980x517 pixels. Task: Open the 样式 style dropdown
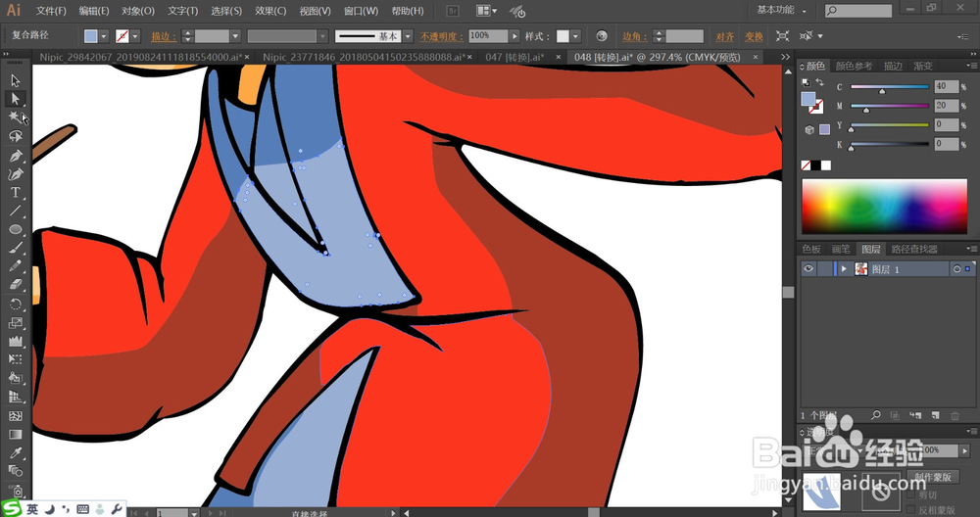tap(575, 36)
